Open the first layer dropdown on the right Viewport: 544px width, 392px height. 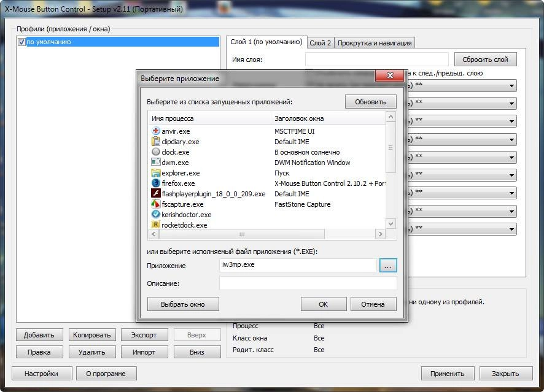click(x=511, y=86)
